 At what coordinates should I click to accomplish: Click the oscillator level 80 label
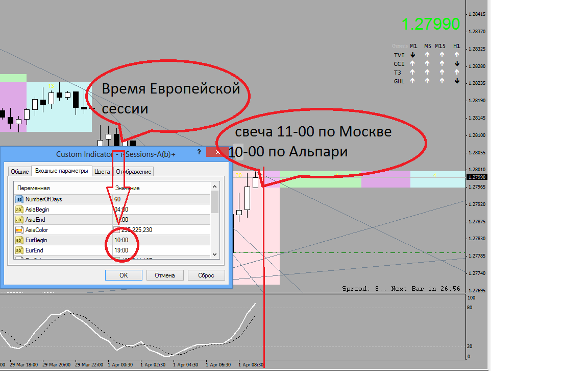click(x=470, y=308)
